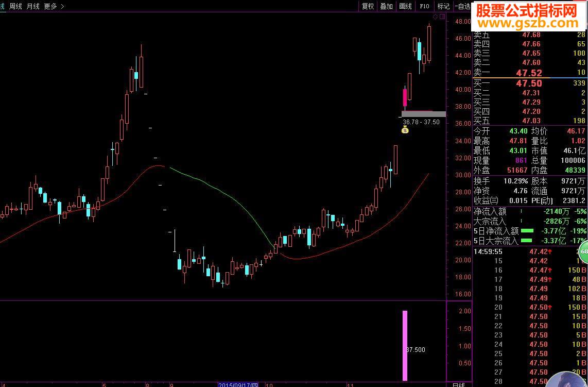
Task: Click the tick row at second 20
Action: pyautogui.click(x=529, y=307)
